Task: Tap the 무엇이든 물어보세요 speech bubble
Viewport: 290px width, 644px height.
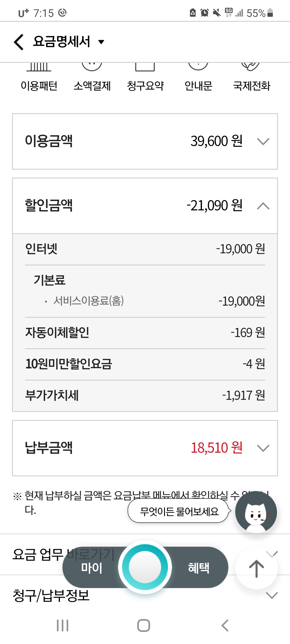Action: click(x=179, y=511)
